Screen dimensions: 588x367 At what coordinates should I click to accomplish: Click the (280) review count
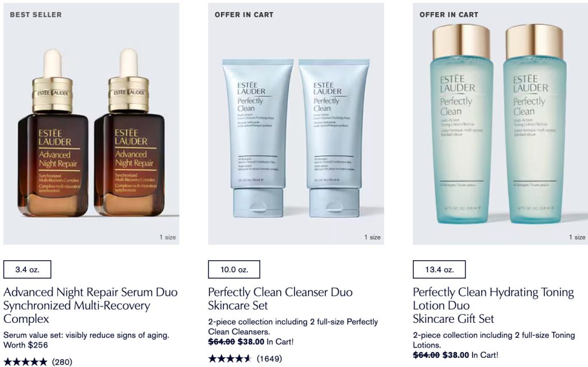62,362
